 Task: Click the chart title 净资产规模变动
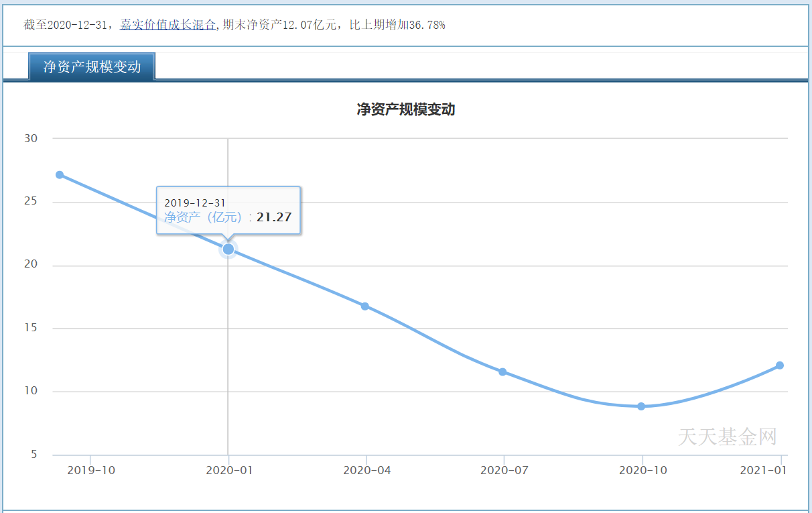tap(406, 110)
